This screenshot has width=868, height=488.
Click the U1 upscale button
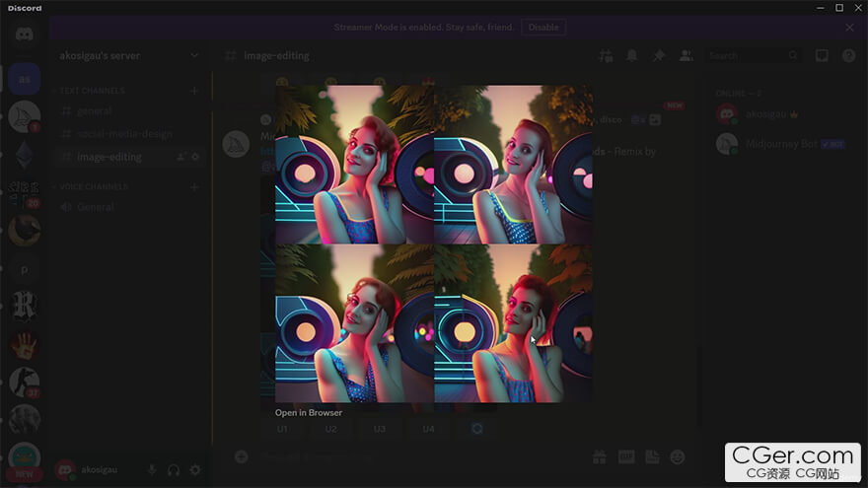(282, 429)
